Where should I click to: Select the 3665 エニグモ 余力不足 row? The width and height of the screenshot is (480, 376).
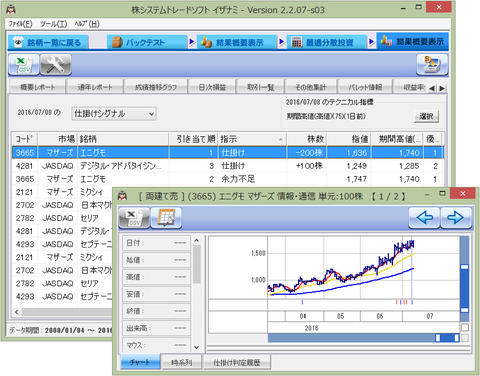coord(228,179)
